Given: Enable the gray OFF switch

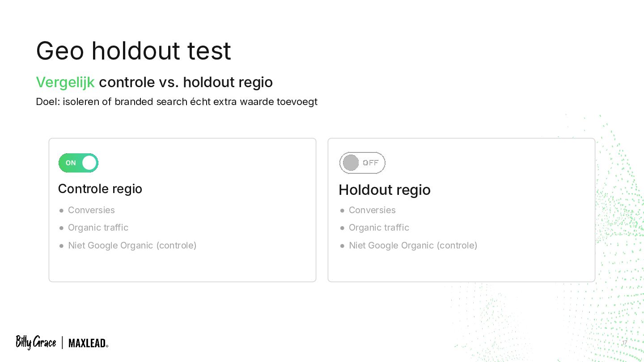Looking at the screenshot, I should (362, 163).
